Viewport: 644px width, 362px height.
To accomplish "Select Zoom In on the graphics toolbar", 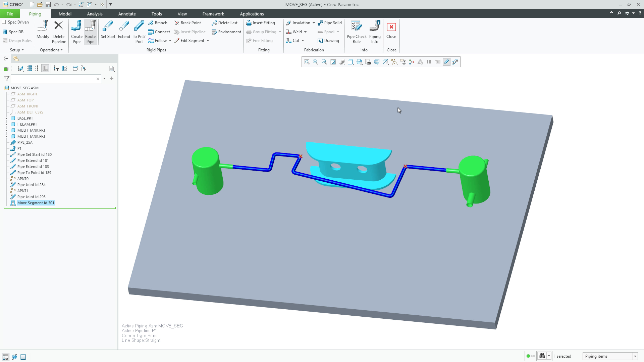I will (315, 62).
